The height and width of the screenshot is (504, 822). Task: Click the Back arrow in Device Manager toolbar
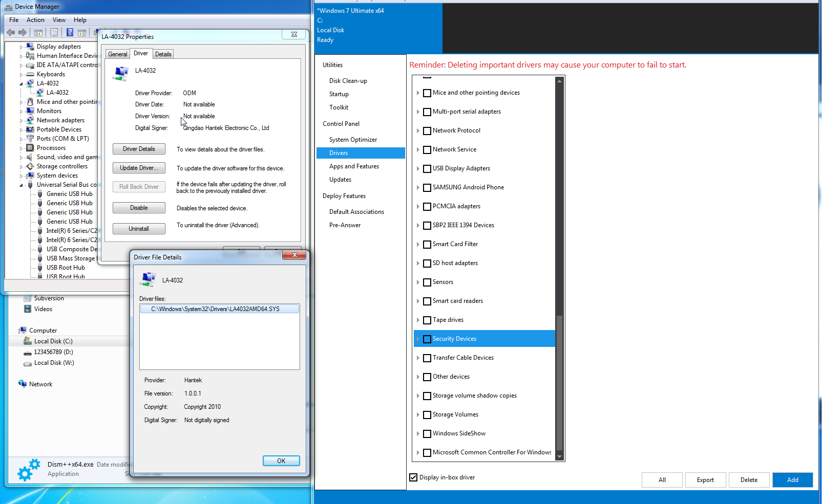click(11, 32)
